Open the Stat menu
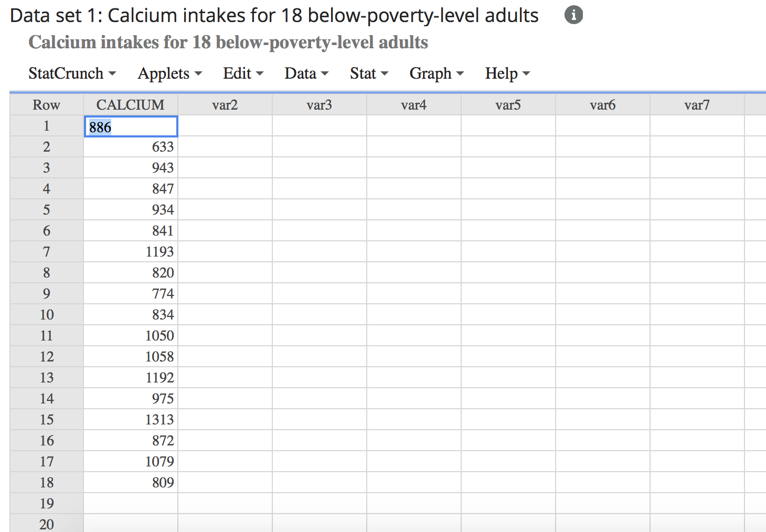766x532 pixels. (369, 73)
